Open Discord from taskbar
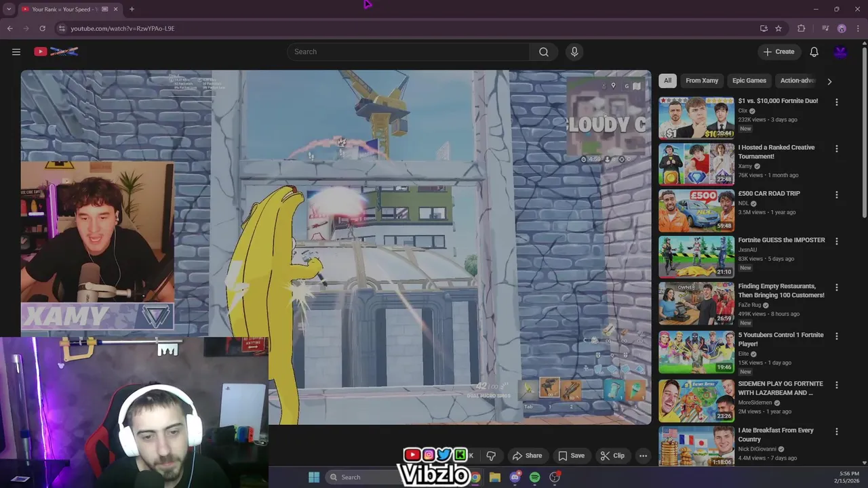868x488 pixels. tap(515, 477)
